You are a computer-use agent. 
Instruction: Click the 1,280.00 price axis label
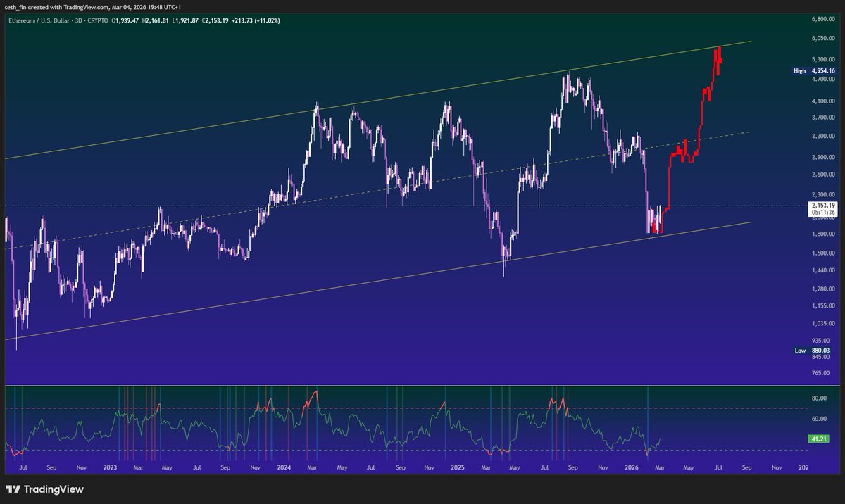[x=822, y=289]
